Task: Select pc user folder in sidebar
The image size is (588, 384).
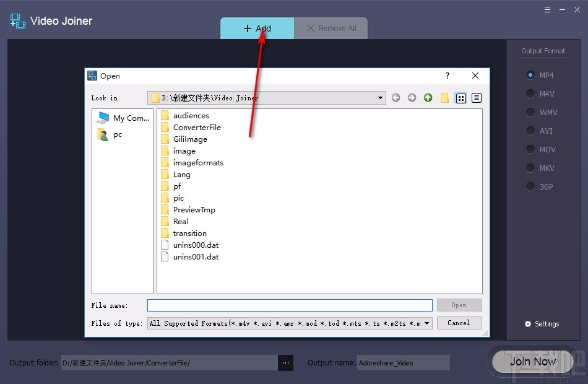Action: (110, 134)
